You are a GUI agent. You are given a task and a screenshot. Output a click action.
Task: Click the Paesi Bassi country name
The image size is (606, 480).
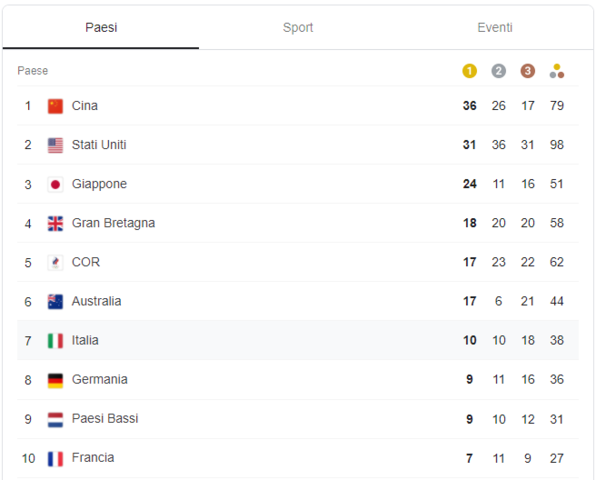(x=105, y=419)
